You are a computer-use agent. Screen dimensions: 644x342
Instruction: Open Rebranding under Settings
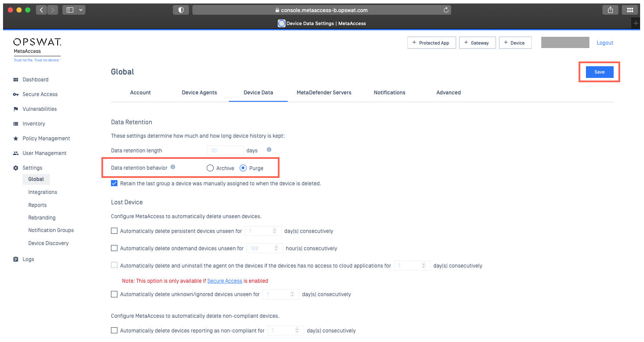[42, 218]
